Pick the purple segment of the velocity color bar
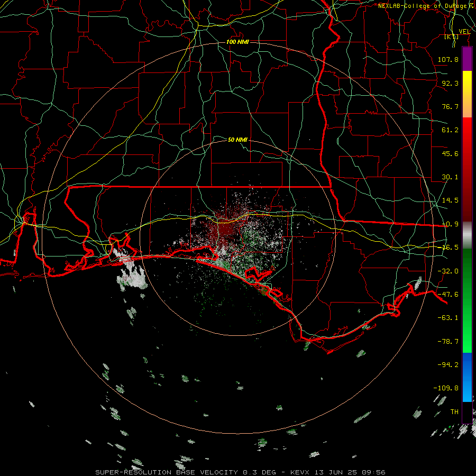 tap(467, 59)
